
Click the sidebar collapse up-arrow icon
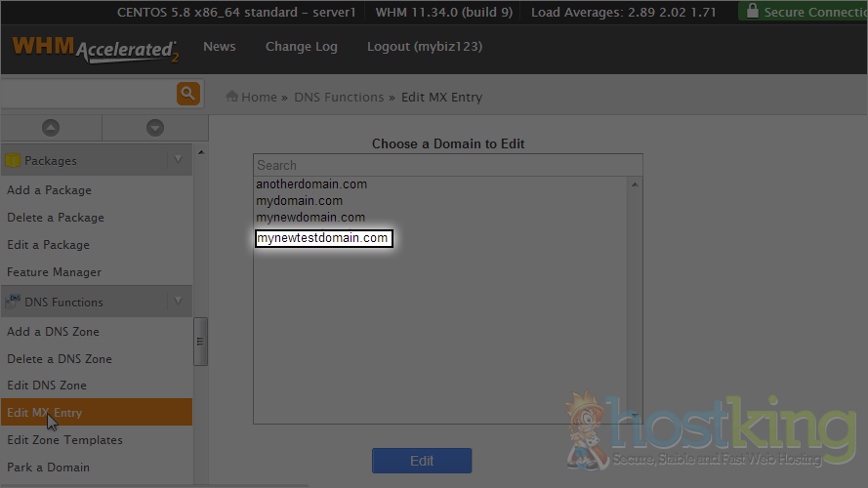[51, 128]
